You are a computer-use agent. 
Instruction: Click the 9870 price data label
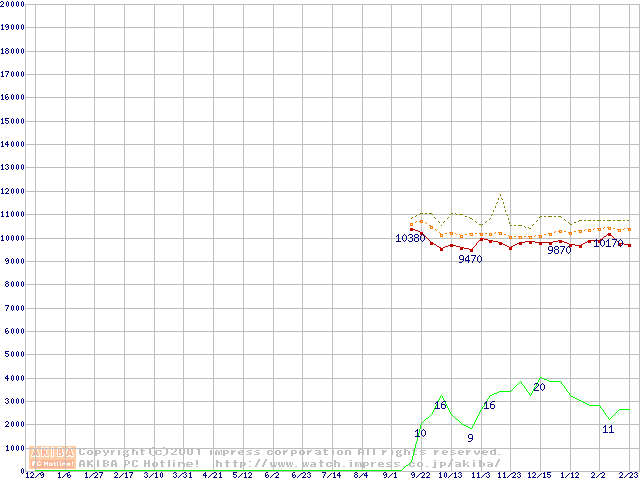(x=559, y=250)
